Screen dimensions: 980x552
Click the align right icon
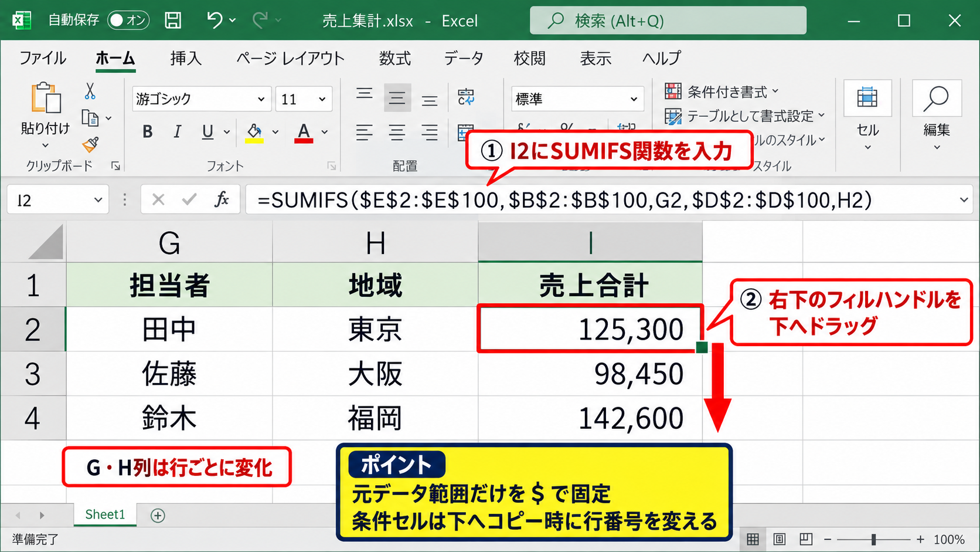(x=430, y=133)
